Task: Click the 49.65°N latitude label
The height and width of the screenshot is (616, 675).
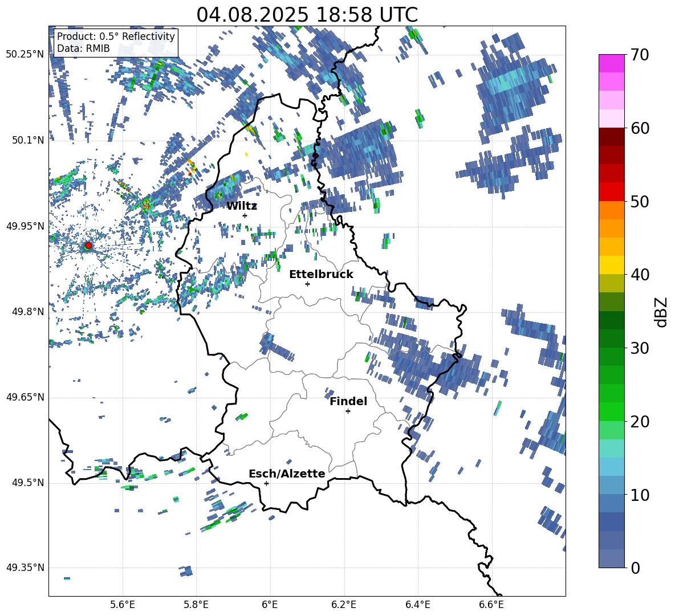Action: [25, 397]
